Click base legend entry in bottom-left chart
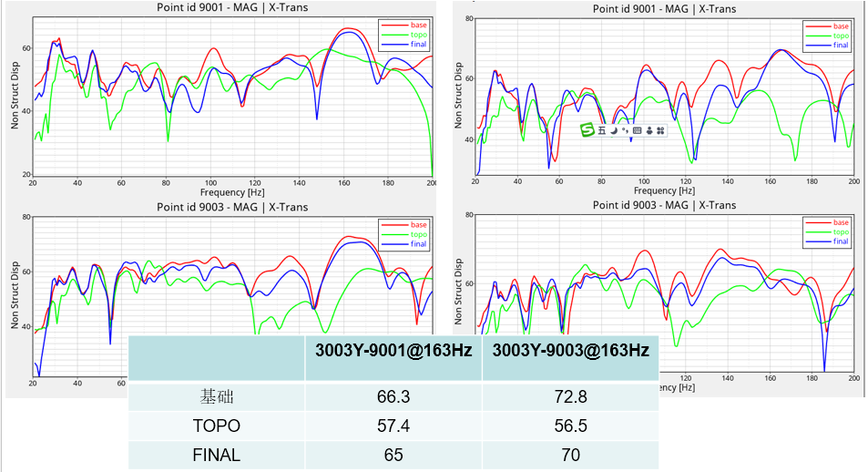Viewport: 868px width, 472px height. coord(404,224)
